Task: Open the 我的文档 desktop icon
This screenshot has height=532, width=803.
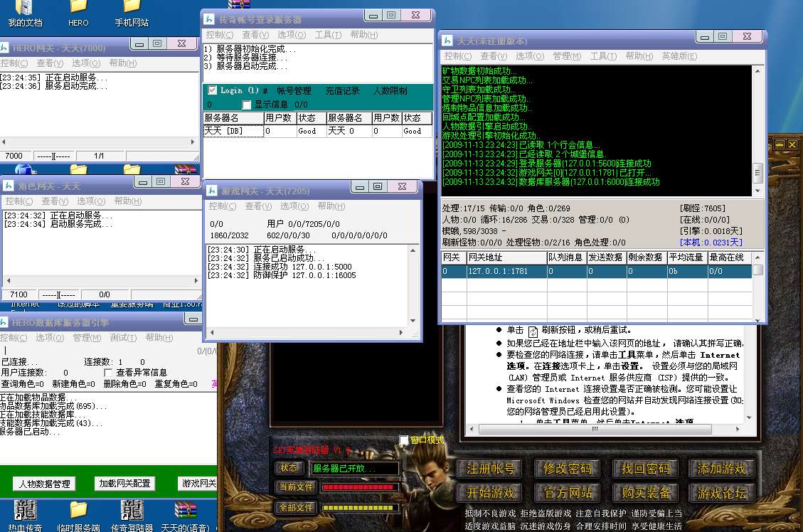Action: [25, 7]
